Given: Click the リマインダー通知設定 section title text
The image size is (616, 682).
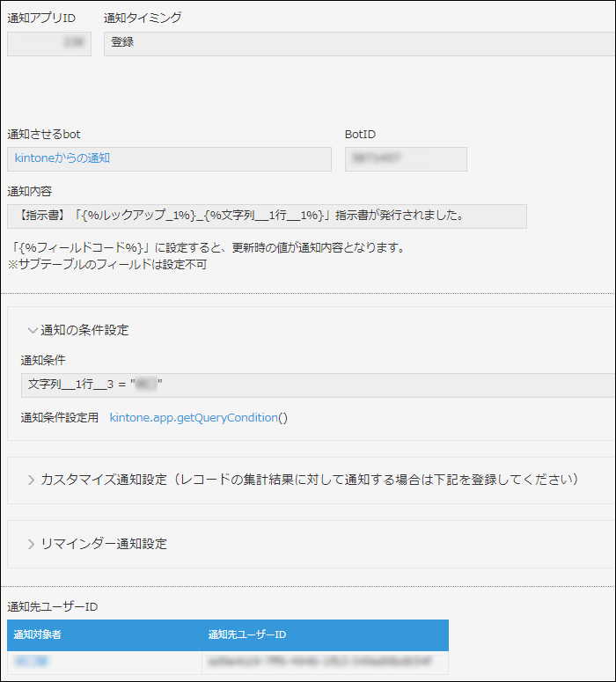Looking at the screenshot, I should coord(104,544).
